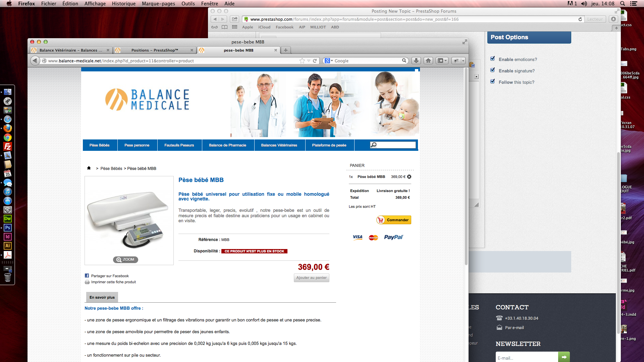Expand the Firefox toolbar add-on dropdown arrow
This screenshot has width=644, height=362.
463,61
